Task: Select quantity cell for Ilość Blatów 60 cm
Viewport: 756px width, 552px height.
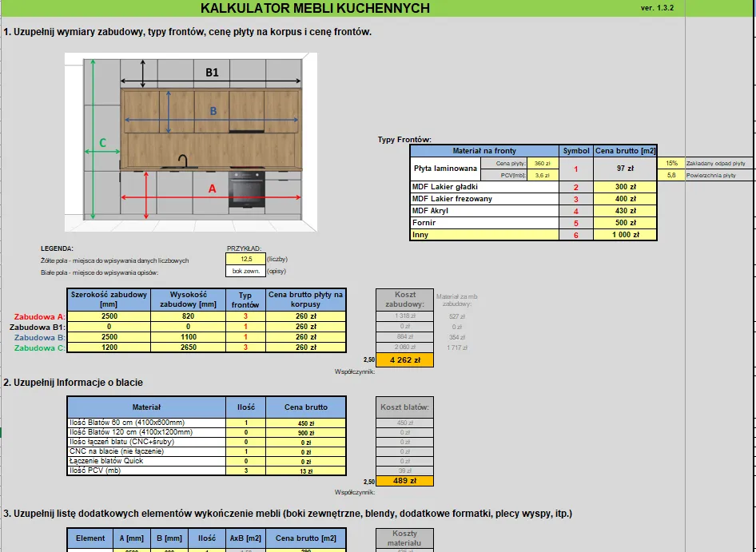Action: 245,423
